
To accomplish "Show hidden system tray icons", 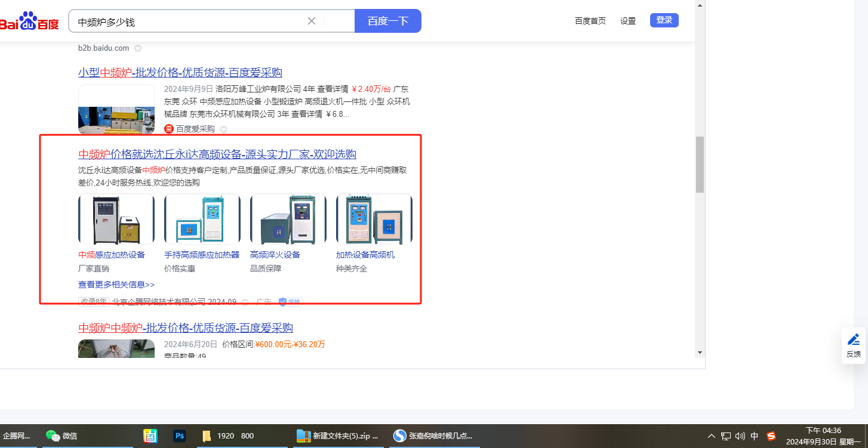I will pyautogui.click(x=711, y=436).
